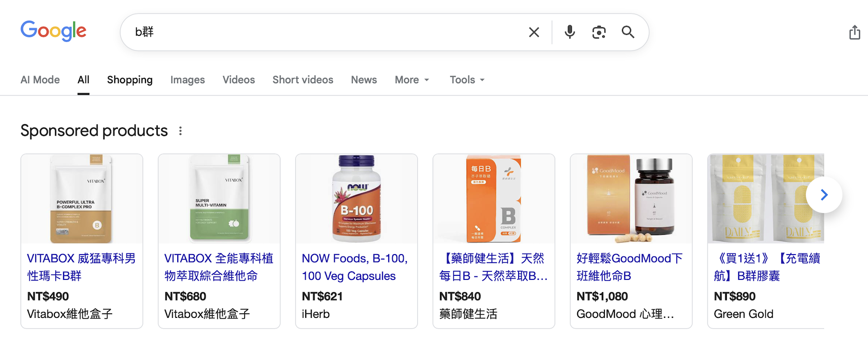This screenshot has height=345, width=868.
Task: Click inside the search input field
Action: tap(316, 32)
